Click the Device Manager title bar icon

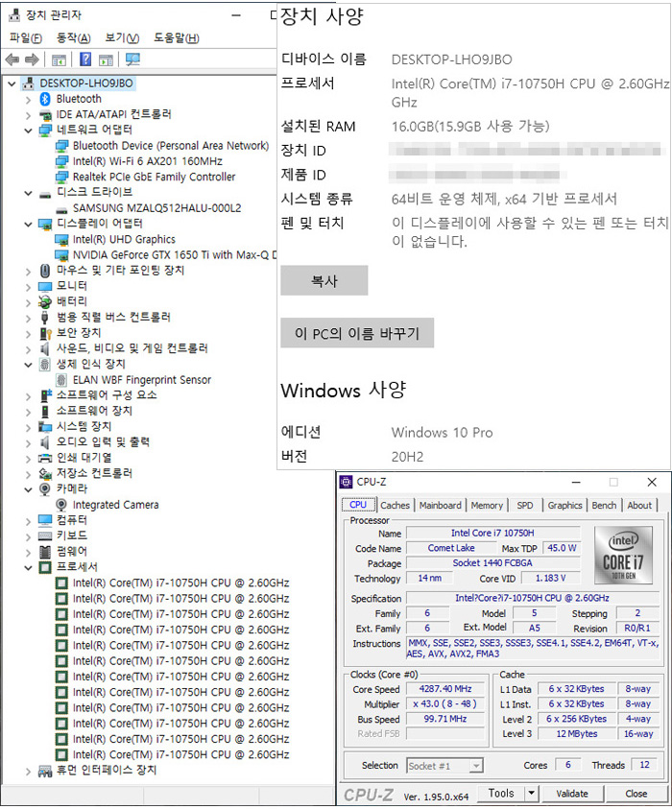click(14, 15)
